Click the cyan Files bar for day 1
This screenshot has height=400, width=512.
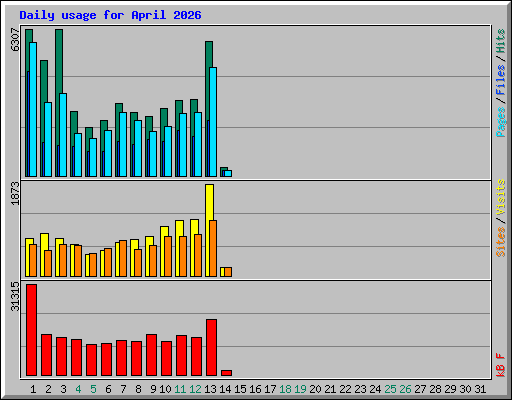coord(33,109)
